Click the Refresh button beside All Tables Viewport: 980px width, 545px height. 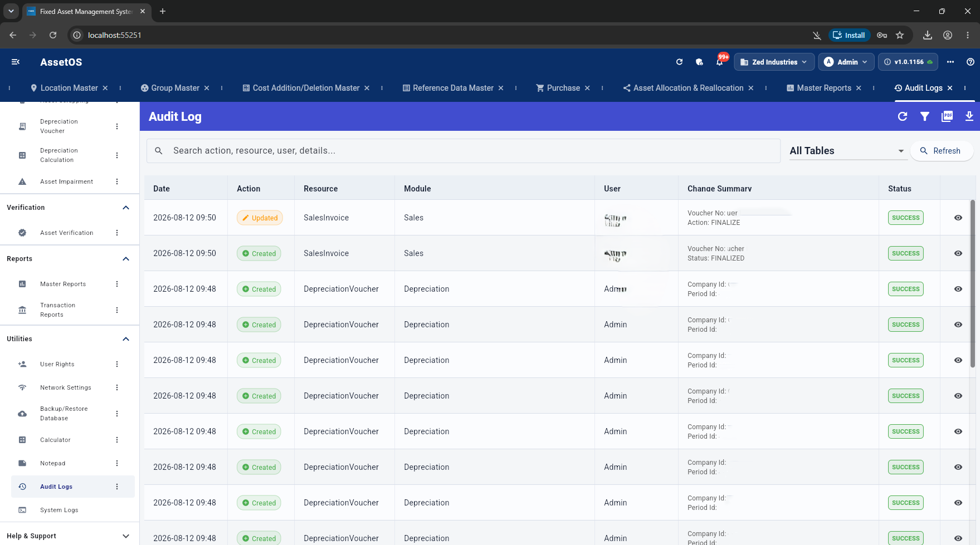pos(942,151)
